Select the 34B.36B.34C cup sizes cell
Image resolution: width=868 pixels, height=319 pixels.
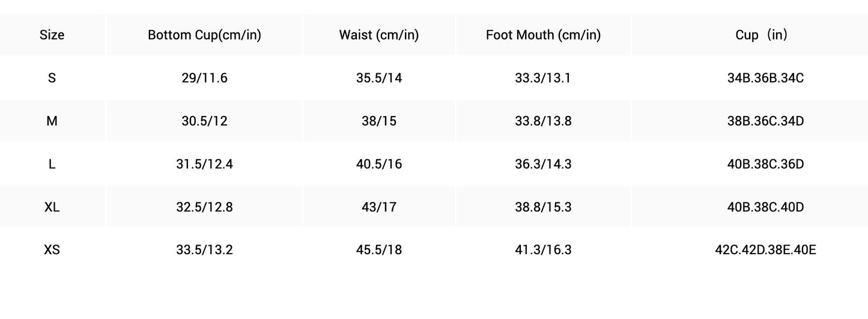[x=765, y=78]
